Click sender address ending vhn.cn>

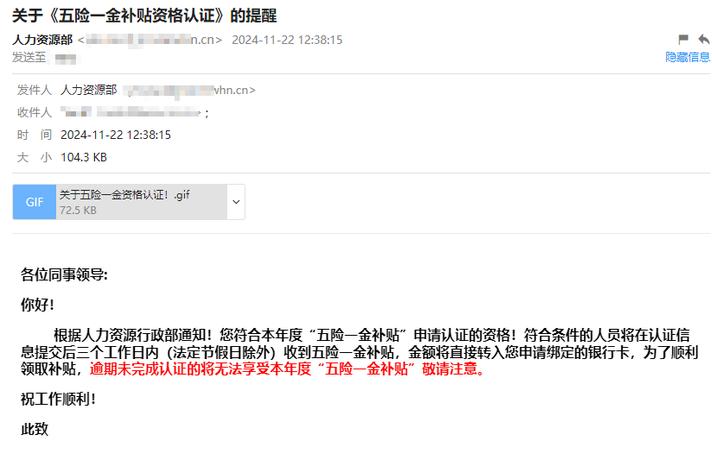coord(189,90)
